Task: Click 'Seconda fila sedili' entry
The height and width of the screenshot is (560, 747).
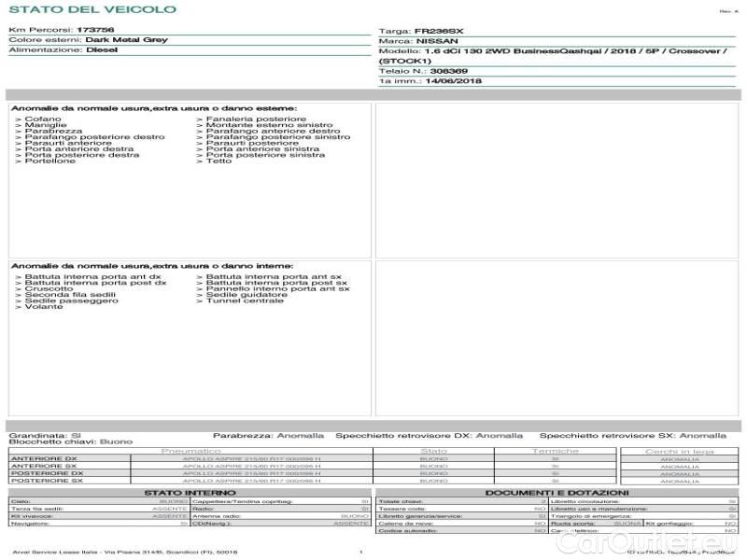Action: [70, 294]
